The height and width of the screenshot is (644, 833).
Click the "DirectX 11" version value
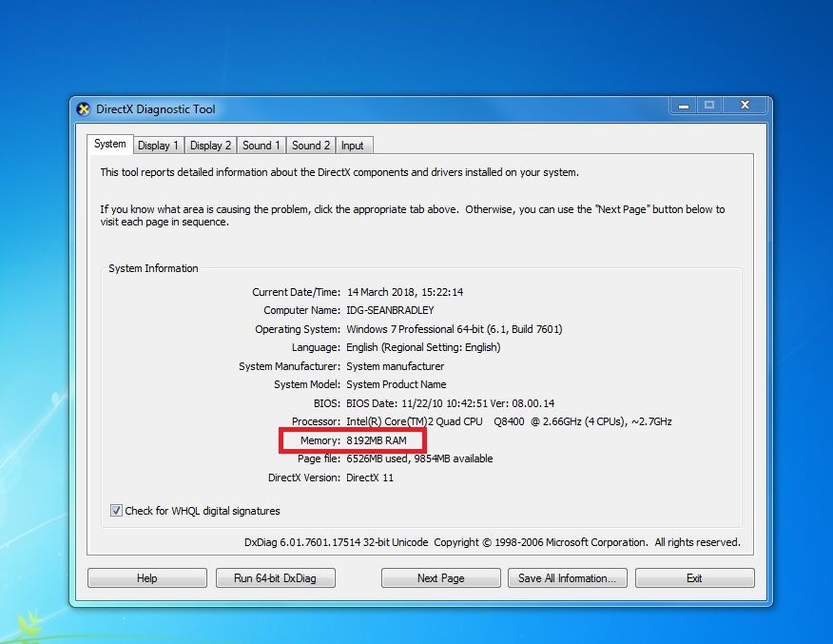coord(370,478)
